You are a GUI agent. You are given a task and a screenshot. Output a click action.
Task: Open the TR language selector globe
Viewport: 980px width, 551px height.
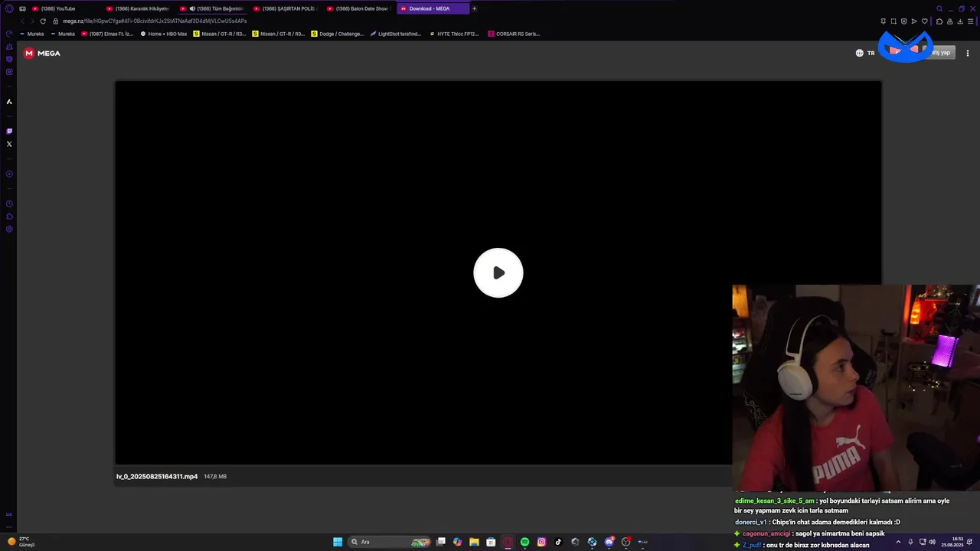[x=865, y=53]
